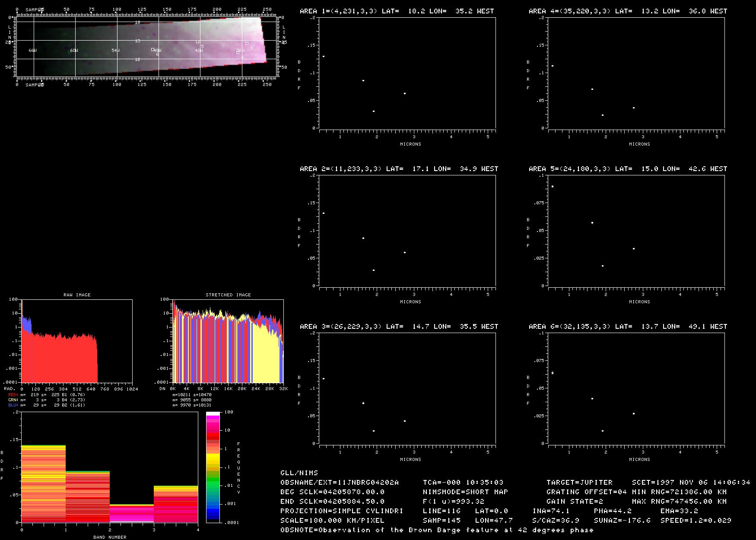Select the area 4 square marker on map

[x=238, y=53]
